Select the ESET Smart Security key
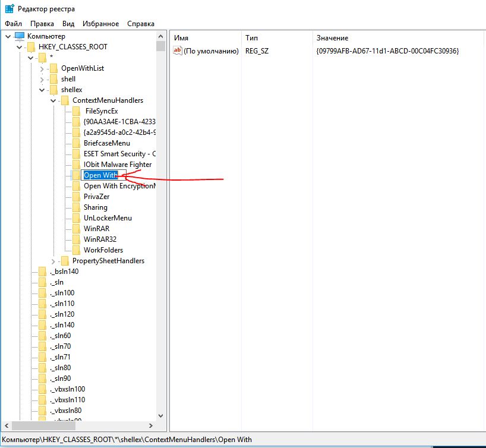Screen dimensions: 486x448 [119, 154]
